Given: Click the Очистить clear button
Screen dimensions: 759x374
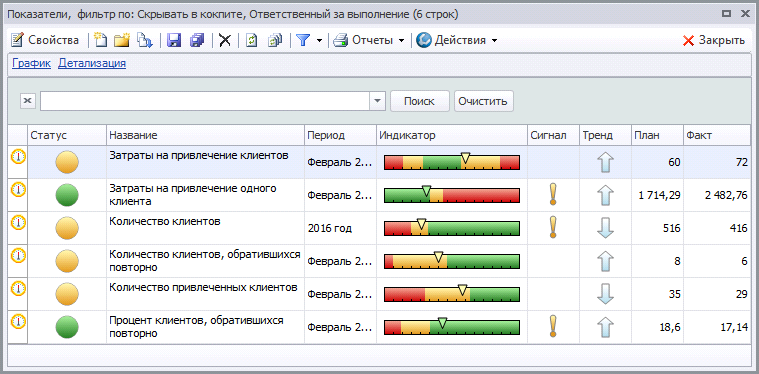Looking at the screenshot, I should tap(483, 101).
